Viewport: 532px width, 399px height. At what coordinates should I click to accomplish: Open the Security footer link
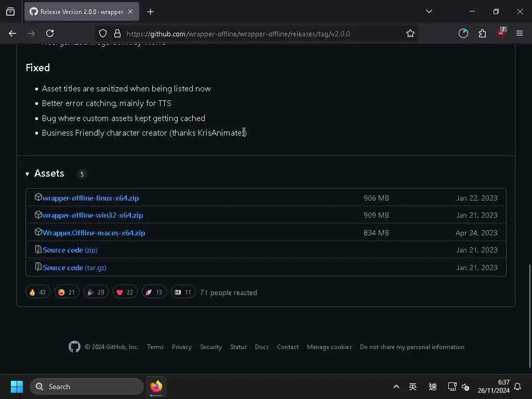[211, 347]
